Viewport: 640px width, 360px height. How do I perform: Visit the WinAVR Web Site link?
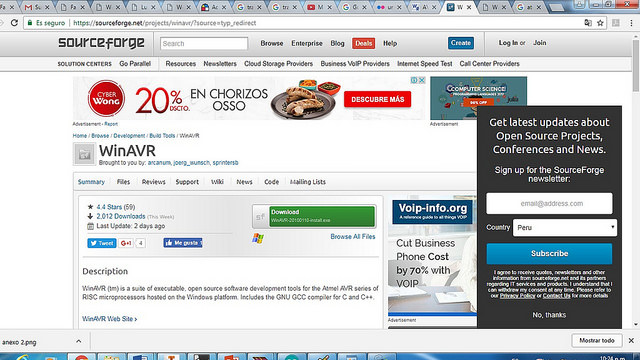coord(109,319)
